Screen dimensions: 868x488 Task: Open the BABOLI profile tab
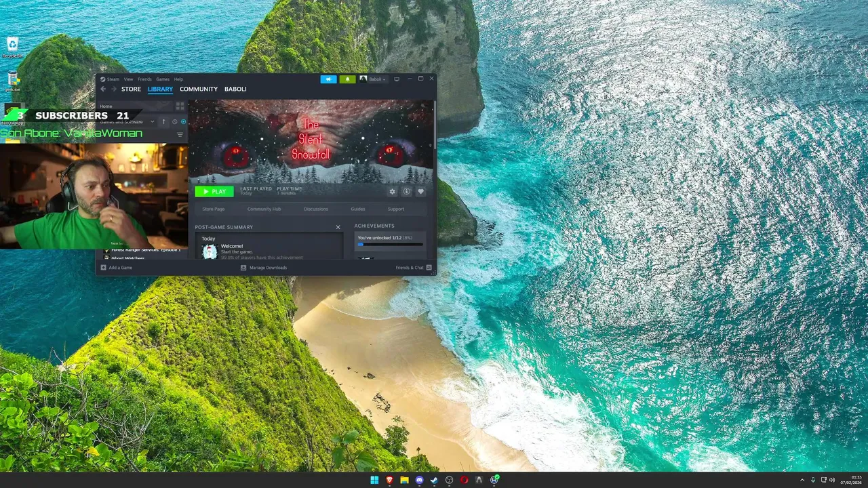point(235,89)
